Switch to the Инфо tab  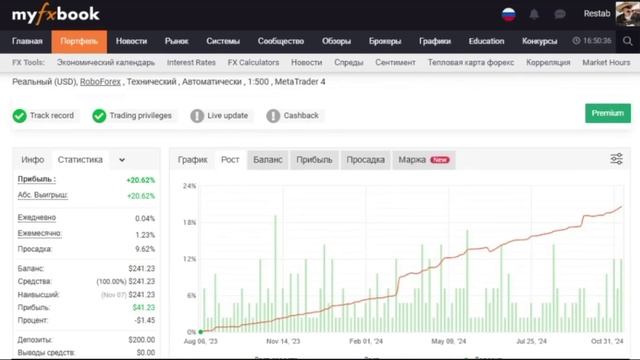[x=33, y=160]
